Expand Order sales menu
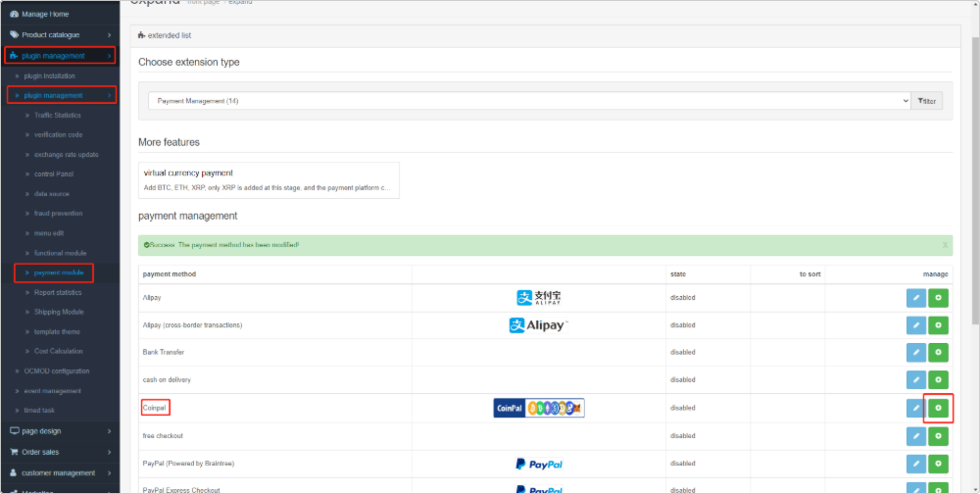 pos(60,452)
